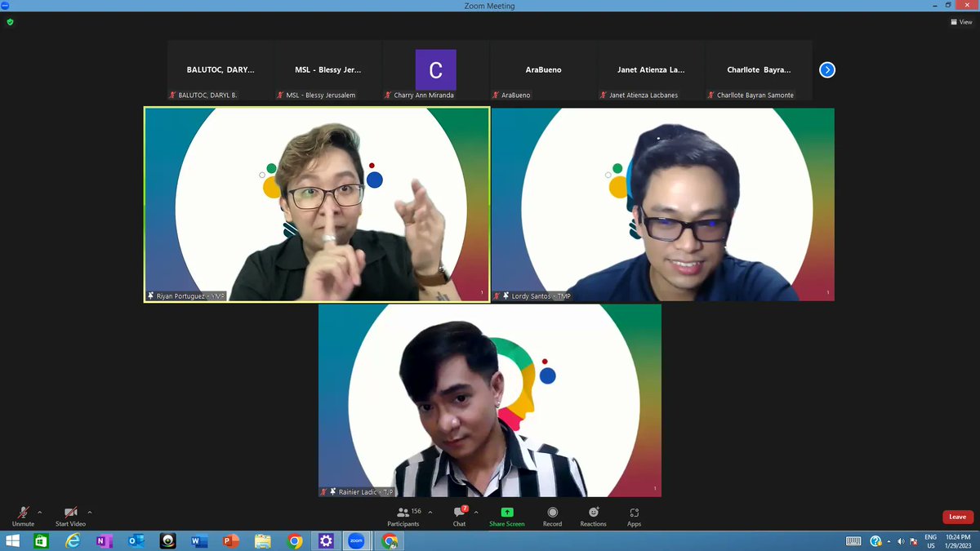The image size is (980, 551).
Task: Start the video camera
Action: click(x=70, y=516)
